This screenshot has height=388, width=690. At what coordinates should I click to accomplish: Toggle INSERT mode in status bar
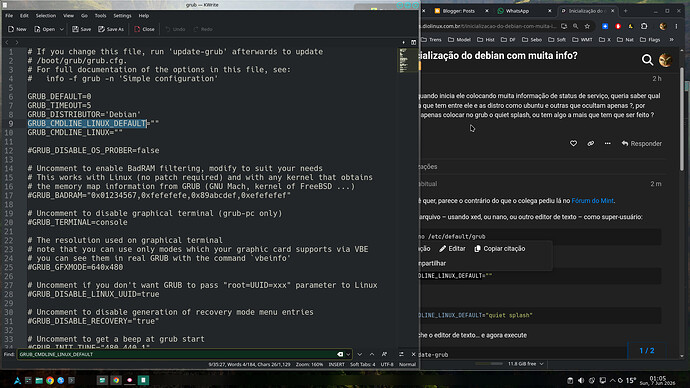337,364
